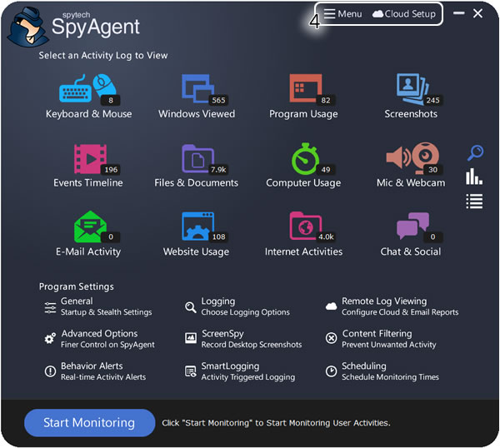Open Cloud Setup
Viewport: 500px width, 448px height.
pyautogui.click(x=404, y=13)
